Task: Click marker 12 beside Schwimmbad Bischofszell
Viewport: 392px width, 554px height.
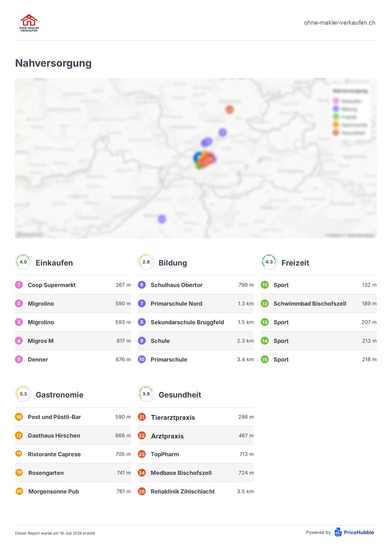Action: [x=265, y=304]
